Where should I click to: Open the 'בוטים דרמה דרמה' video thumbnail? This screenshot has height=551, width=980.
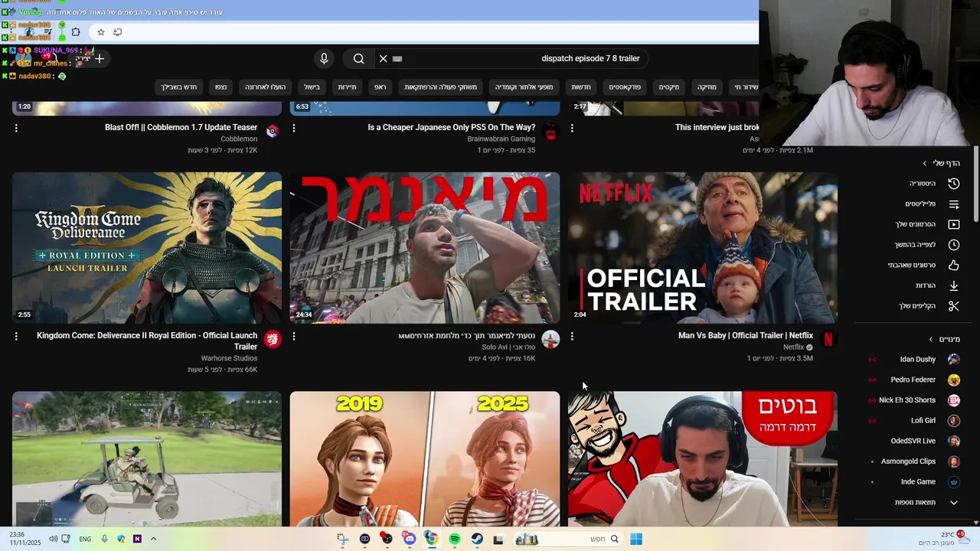703,459
